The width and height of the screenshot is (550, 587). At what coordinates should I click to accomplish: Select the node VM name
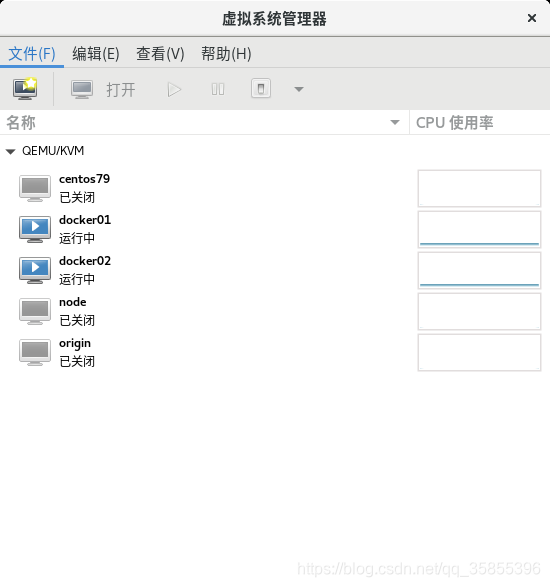coord(73,302)
